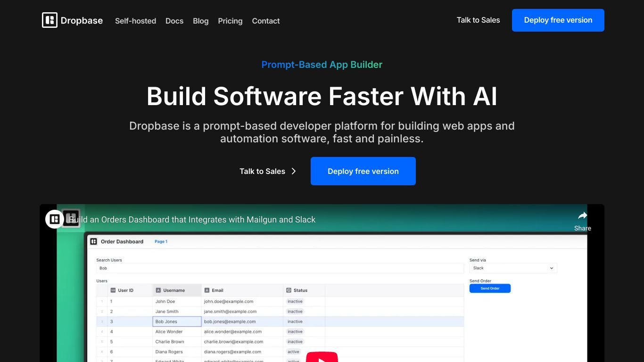Viewport: 644px width, 362px height.
Task: Click the Search Users input field containing Bob
Action: 280,268
